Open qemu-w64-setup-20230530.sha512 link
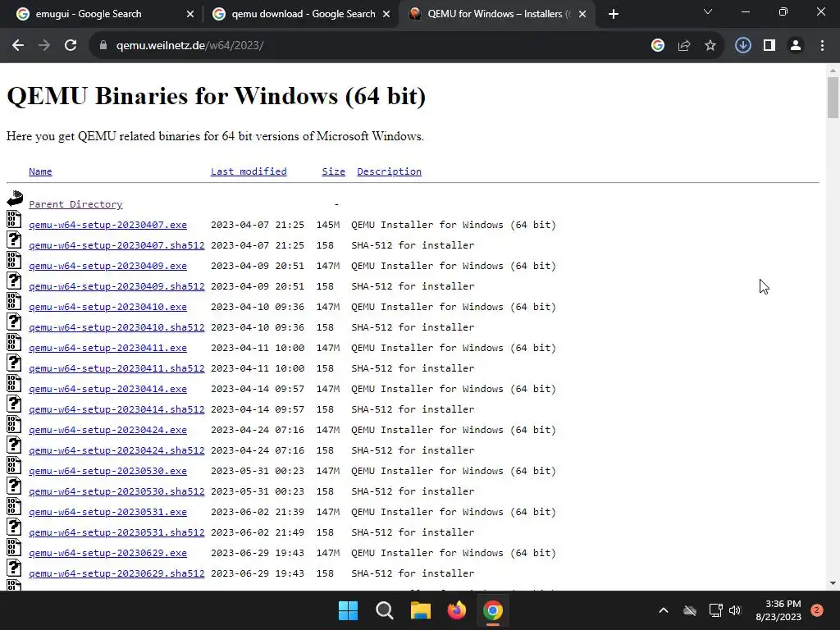Screen dimensions: 840x630 click(116, 492)
